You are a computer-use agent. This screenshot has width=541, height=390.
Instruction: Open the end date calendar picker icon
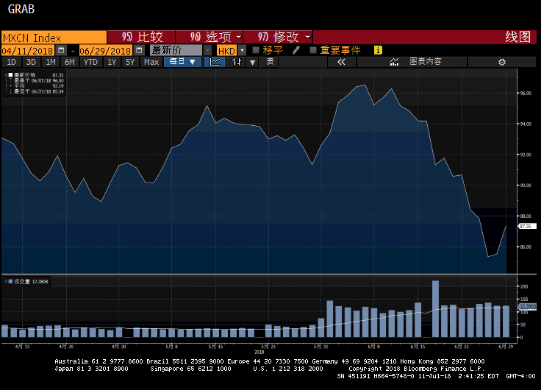pyautogui.click(x=139, y=50)
